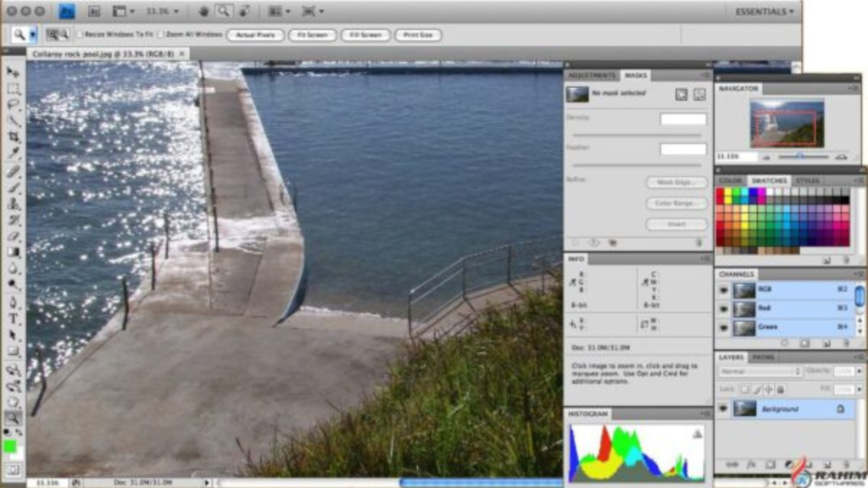This screenshot has width=868, height=488.
Task: Open the Essentials workspace dropdown
Action: click(765, 11)
